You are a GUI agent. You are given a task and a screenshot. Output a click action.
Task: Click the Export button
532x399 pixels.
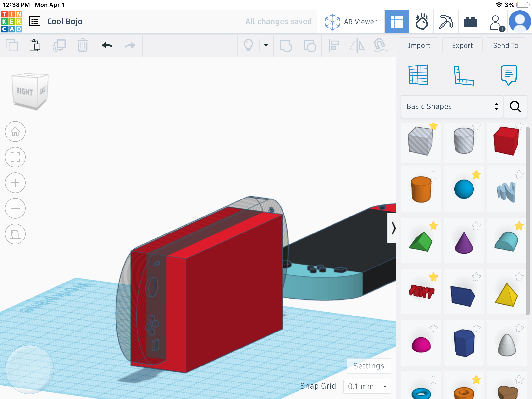tap(462, 45)
